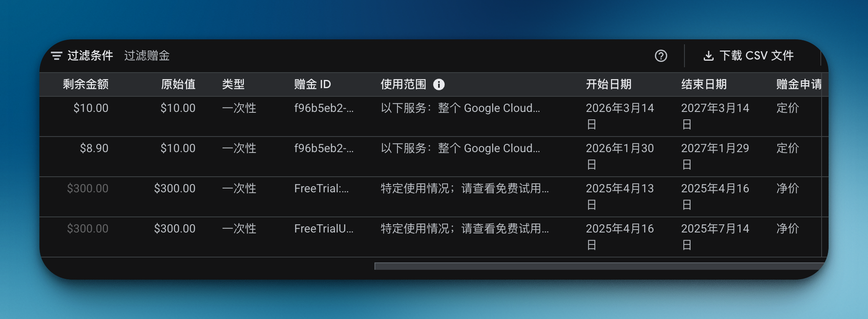Click the 赠金 ID column header

(312, 84)
